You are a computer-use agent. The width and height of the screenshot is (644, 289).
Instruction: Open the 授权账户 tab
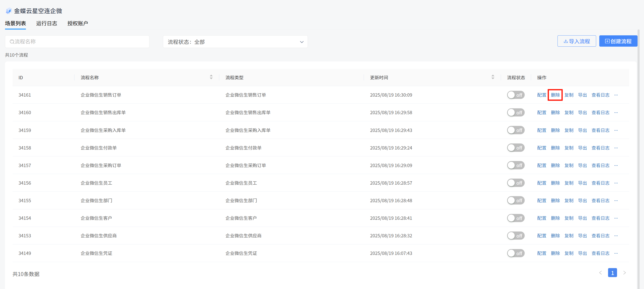(78, 23)
